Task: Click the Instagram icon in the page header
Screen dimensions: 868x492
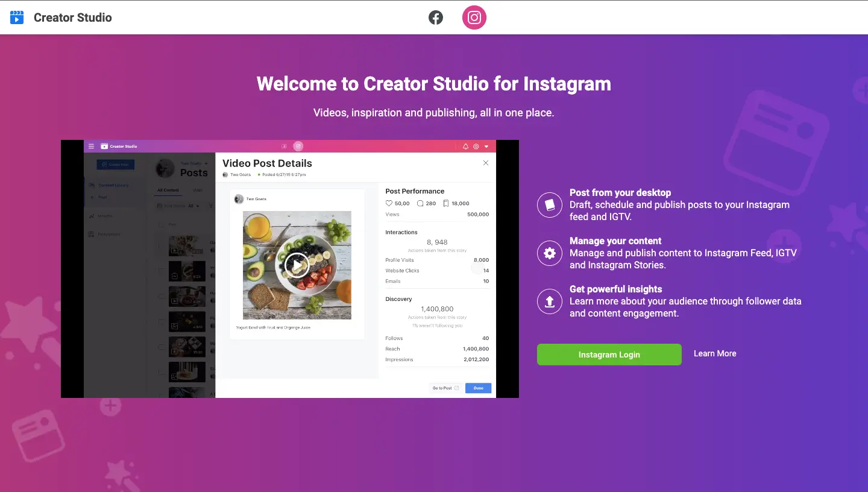Action: (x=474, y=17)
